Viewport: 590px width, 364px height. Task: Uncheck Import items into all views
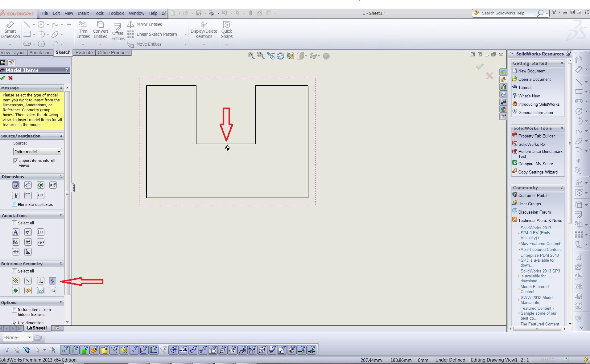point(15,161)
